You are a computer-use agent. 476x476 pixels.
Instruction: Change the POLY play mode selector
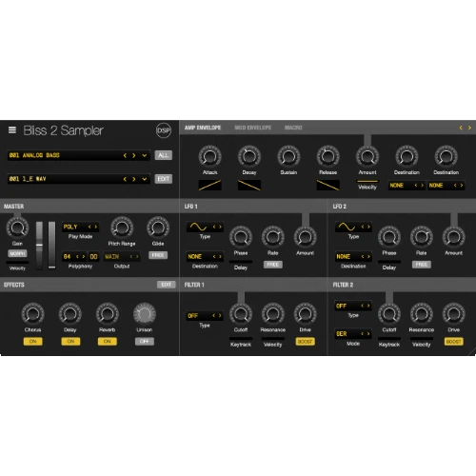pyautogui.click(x=80, y=227)
